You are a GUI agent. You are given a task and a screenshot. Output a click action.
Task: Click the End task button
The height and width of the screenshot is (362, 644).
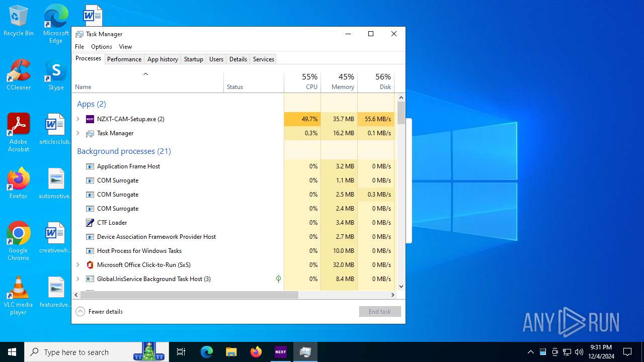(380, 312)
